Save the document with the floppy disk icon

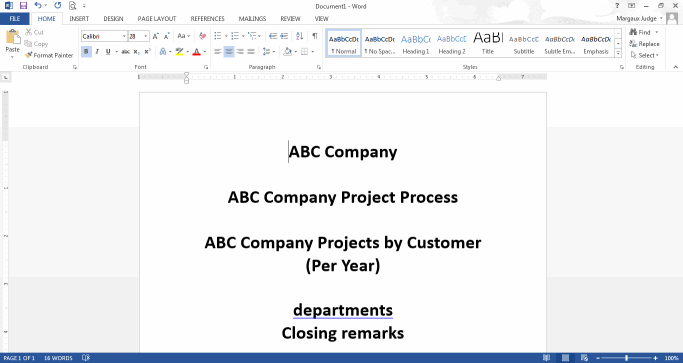(x=23, y=6)
